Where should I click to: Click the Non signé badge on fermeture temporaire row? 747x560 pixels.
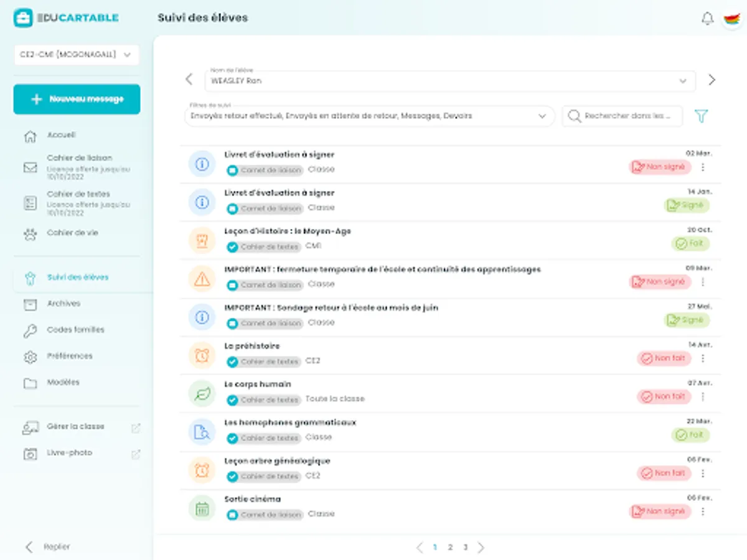coord(660,282)
